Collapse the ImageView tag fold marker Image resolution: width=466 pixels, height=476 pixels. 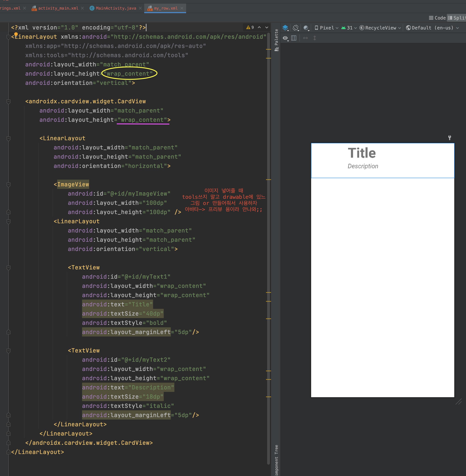coord(8,184)
